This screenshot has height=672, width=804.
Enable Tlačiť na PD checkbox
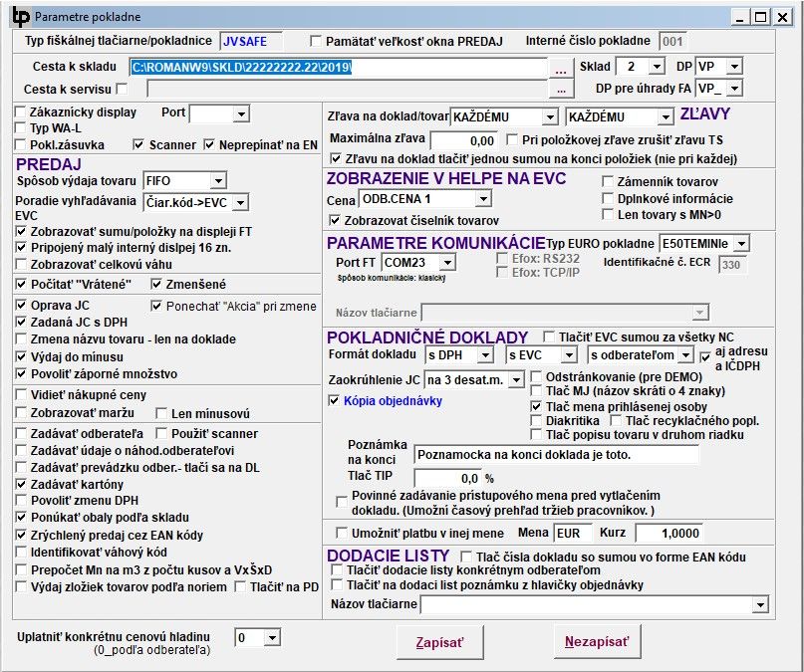pyautogui.click(x=240, y=587)
